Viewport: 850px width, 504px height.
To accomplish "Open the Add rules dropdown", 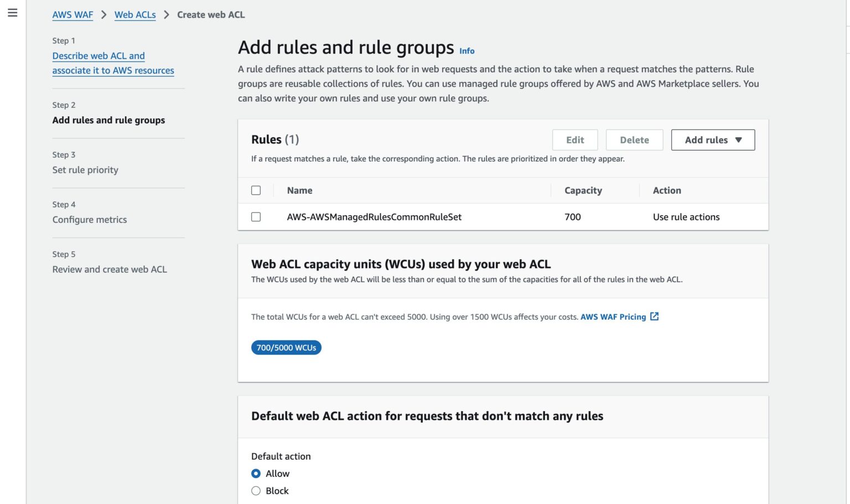I will click(x=713, y=139).
